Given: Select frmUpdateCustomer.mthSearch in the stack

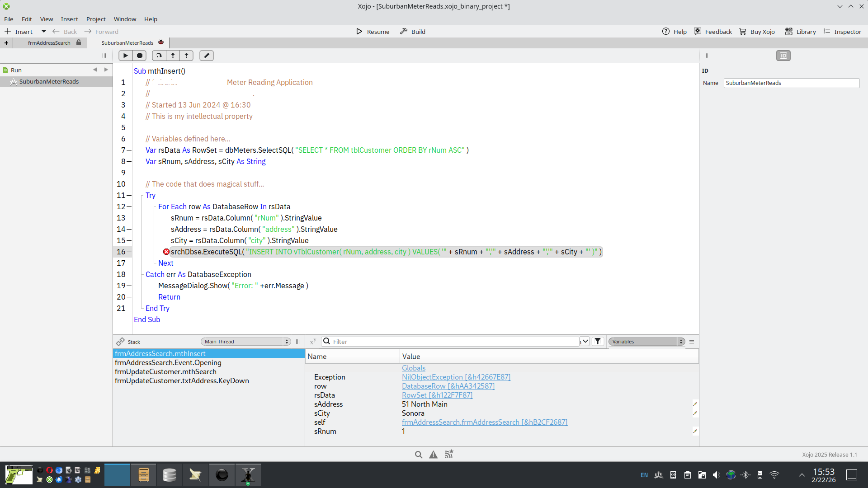Looking at the screenshot, I should click(x=165, y=371).
